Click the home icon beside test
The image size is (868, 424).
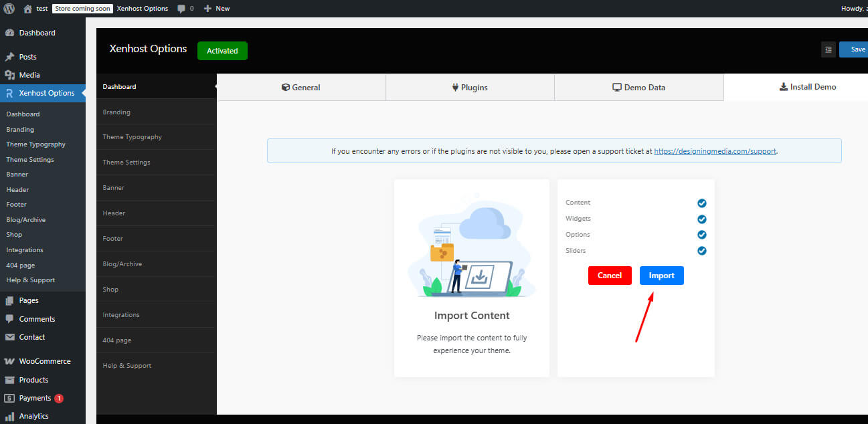(x=27, y=9)
